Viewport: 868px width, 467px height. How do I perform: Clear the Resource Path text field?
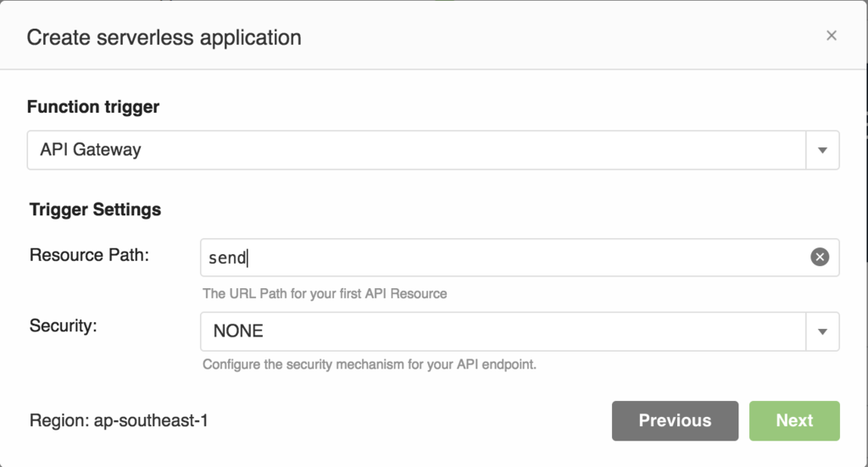[x=820, y=257]
